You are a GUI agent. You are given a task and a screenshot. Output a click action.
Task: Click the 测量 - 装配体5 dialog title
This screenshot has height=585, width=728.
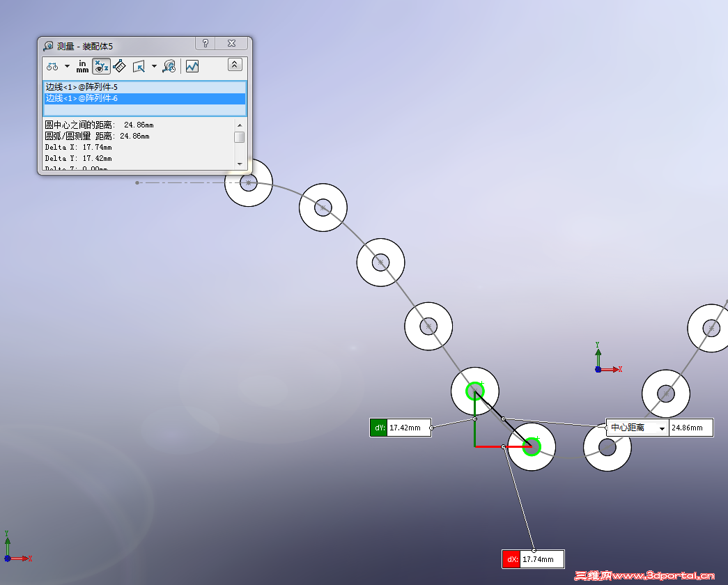click(x=85, y=47)
